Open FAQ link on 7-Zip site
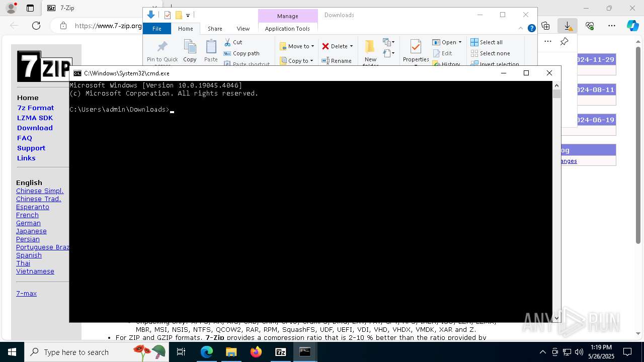The width and height of the screenshot is (644, 362). [25, 138]
